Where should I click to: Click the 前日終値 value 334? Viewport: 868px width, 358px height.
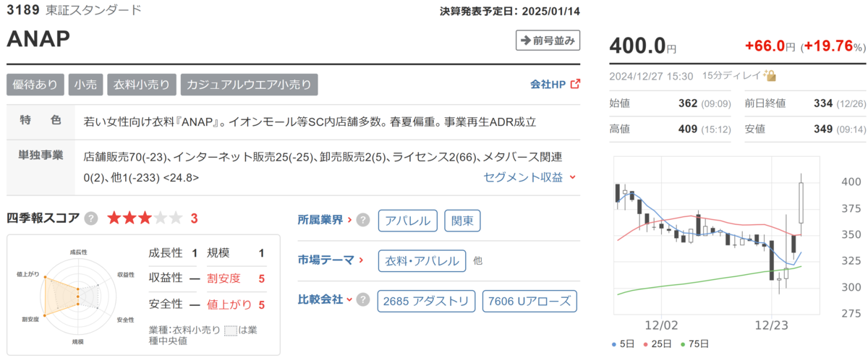tap(825, 103)
